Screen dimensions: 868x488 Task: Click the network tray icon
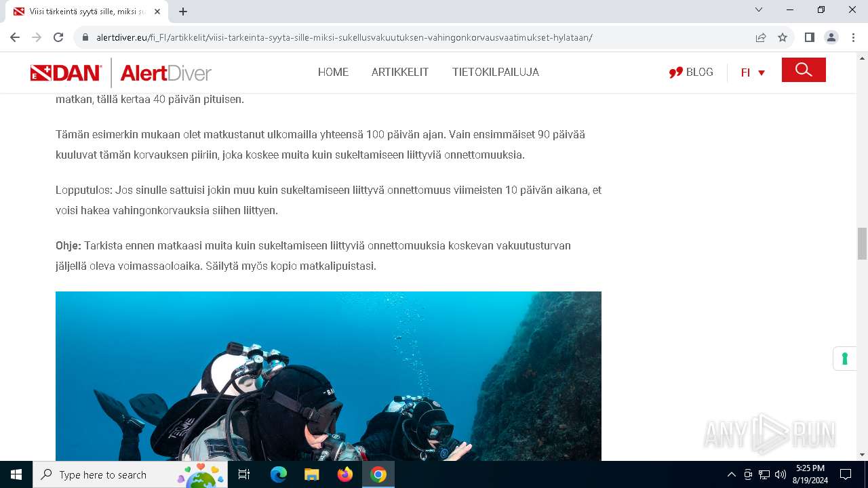[764, 474]
